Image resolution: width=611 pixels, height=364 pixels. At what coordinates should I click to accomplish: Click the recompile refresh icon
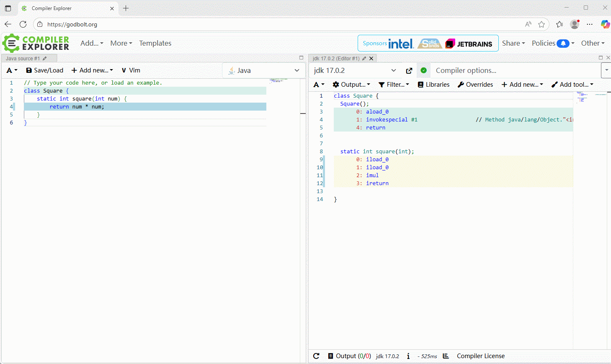coord(316,356)
